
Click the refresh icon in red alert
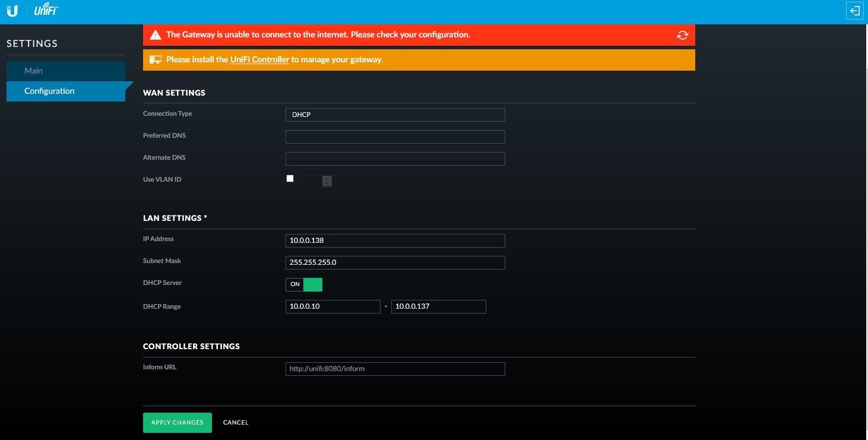(x=682, y=35)
